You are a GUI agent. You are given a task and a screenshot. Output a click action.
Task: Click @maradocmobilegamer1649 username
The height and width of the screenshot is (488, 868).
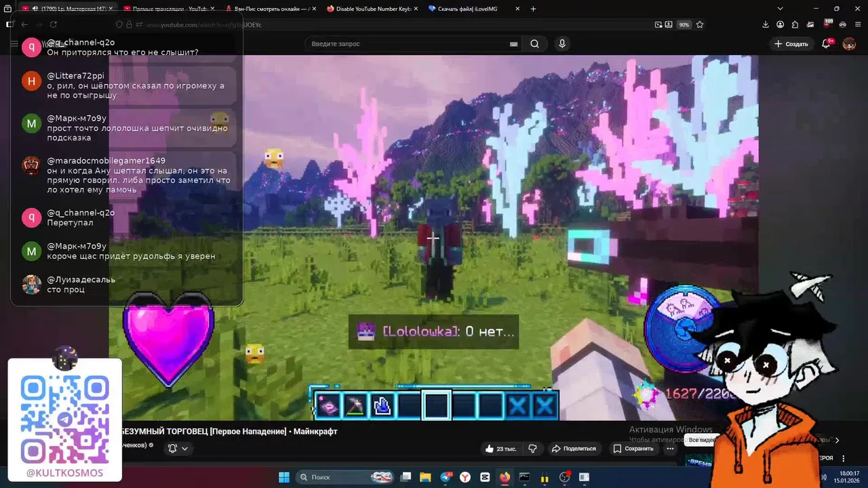[106, 161]
